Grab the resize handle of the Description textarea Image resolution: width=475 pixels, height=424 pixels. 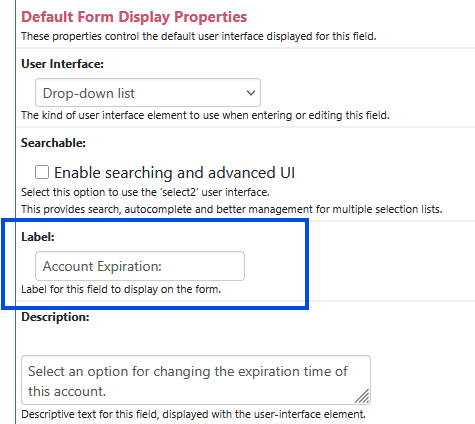pyautogui.click(x=363, y=397)
